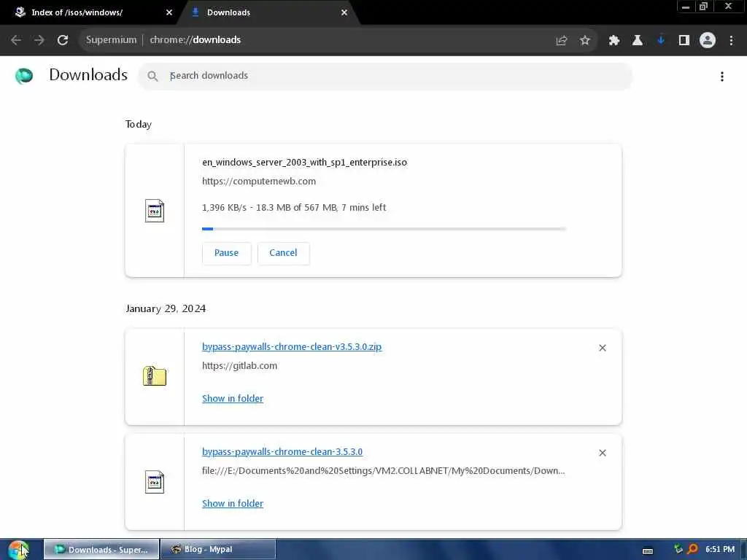Remove zip download from list
This screenshot has height=560, width=747.
coord(603,348)
